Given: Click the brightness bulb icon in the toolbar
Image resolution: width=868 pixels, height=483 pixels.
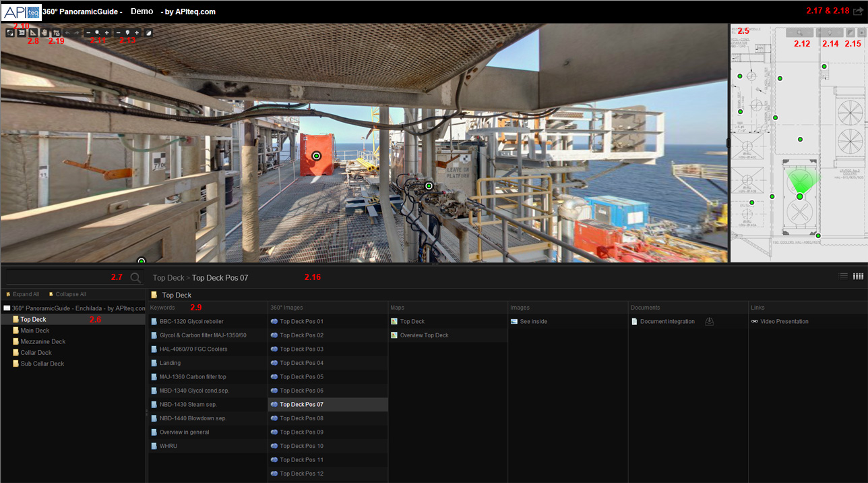Looking at the screenshot, I should (x=127, y=32).
